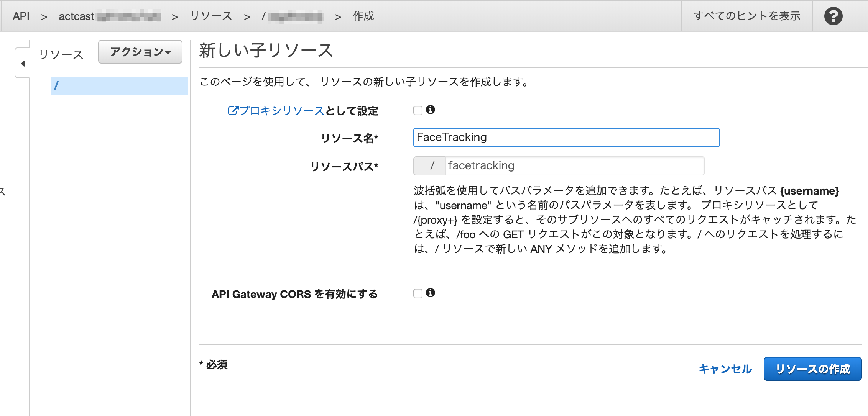Cancel with キャンセル link
This screenshot has width=868, height=416.
725,369
